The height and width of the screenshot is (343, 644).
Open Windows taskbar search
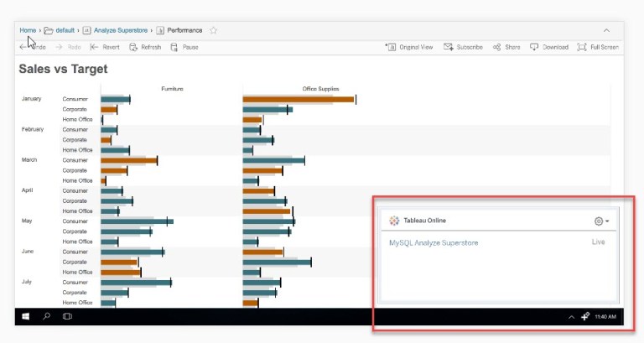[x=46, y=317]
